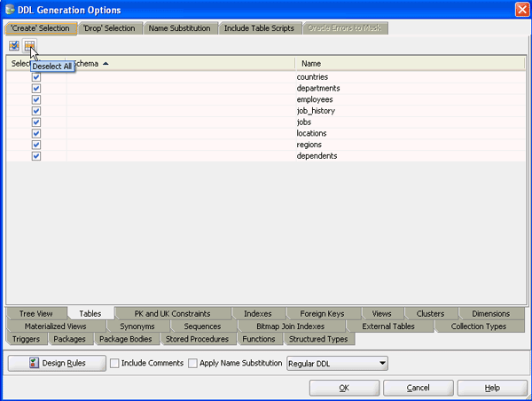The height and width of the screenshot is (401, 532).
Task: Click the Deselect All toolbar icon
Action: (29, 45)
